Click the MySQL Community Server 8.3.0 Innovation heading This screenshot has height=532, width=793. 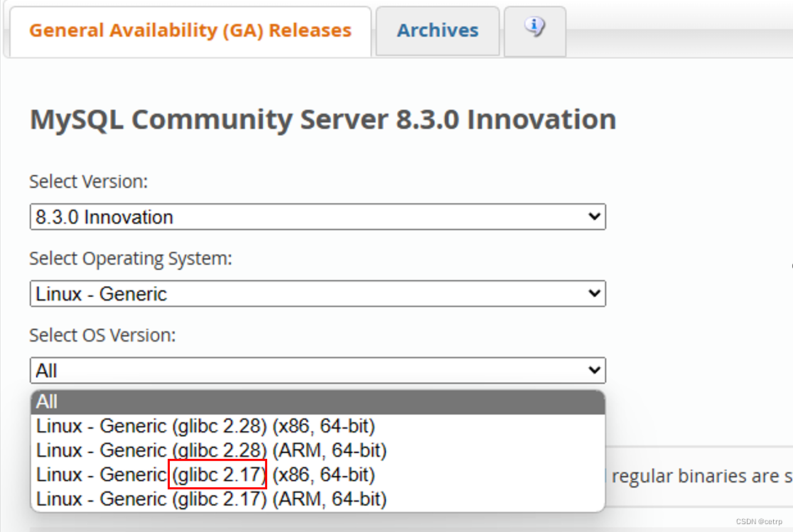point(323,120)
